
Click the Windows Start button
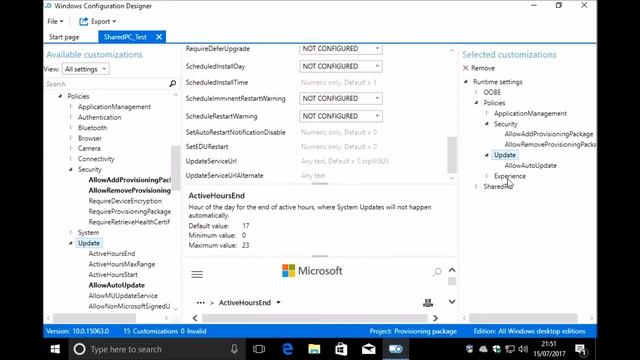(x=55, y=349)
